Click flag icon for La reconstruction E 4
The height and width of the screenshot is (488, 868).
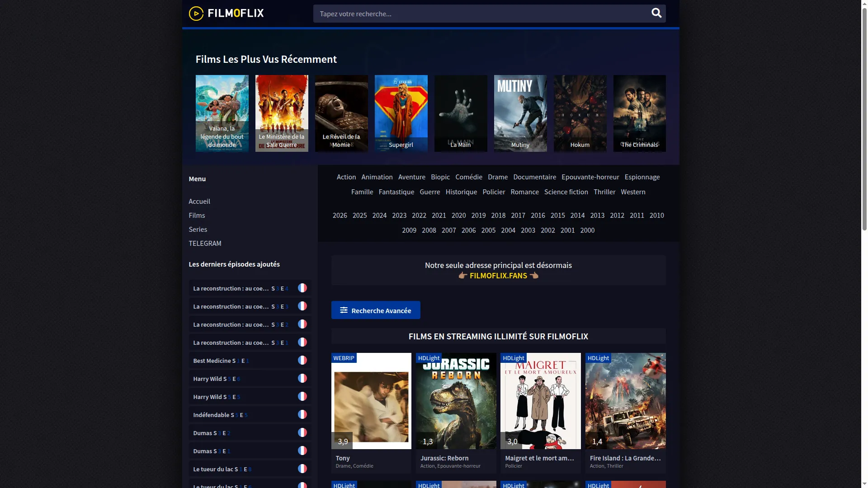pyautogui.click(x=302, y=288)
